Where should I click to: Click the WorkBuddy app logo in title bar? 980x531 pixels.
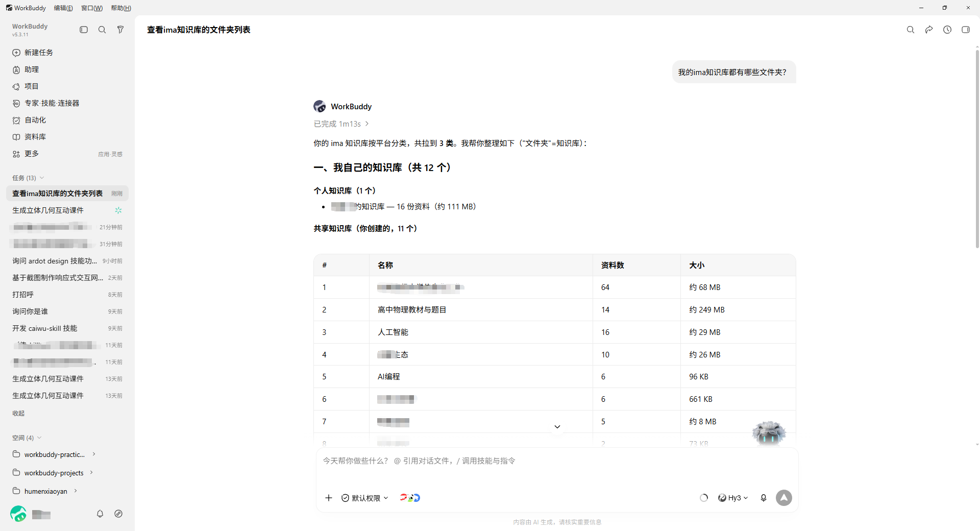pyautogui.click(x=9, y=8)
